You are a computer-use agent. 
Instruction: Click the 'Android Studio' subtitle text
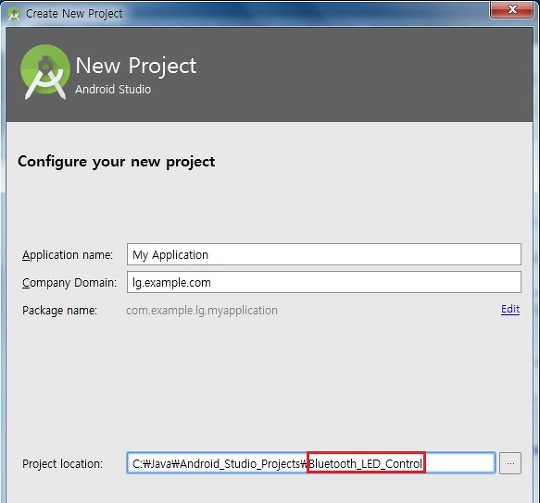[x=113, y=90]
